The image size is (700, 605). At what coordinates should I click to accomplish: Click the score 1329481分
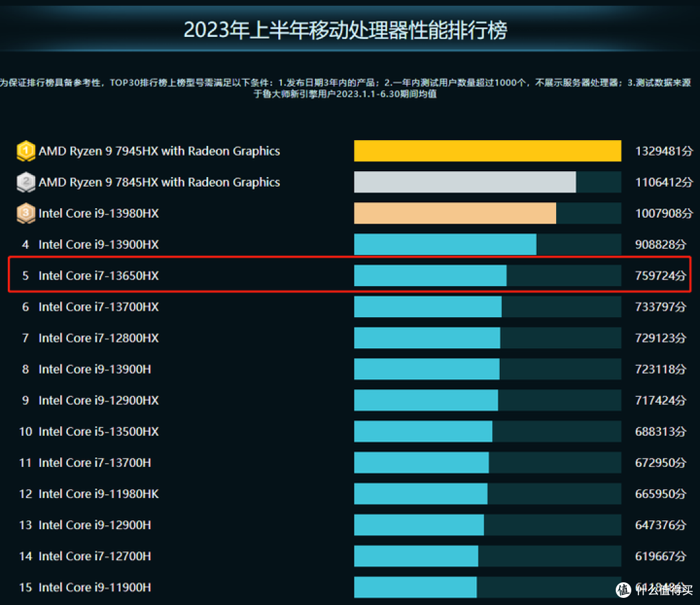coord(664,151)
